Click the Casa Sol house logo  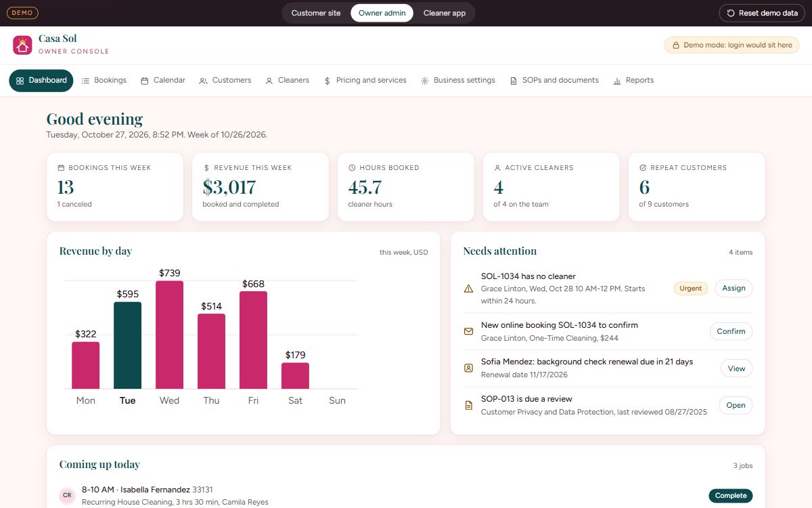point(23,45)
